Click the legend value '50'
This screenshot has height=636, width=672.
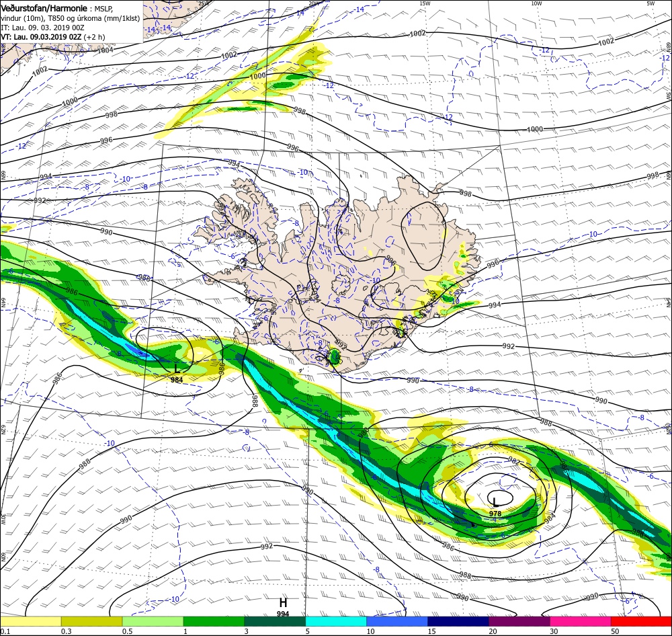pos(615,631)
